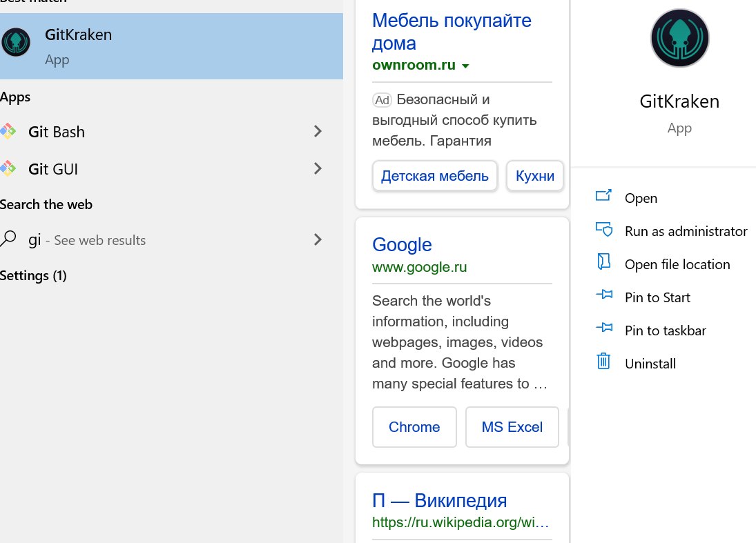Click the Git GUI app icon
Screen dimensions: 756x543
click(x=8, y=168)
